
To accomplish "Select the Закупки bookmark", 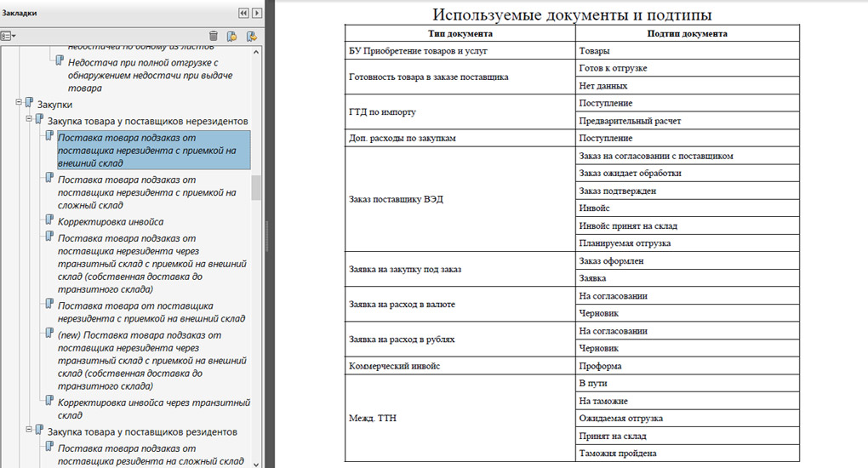I will coord(54,104).
